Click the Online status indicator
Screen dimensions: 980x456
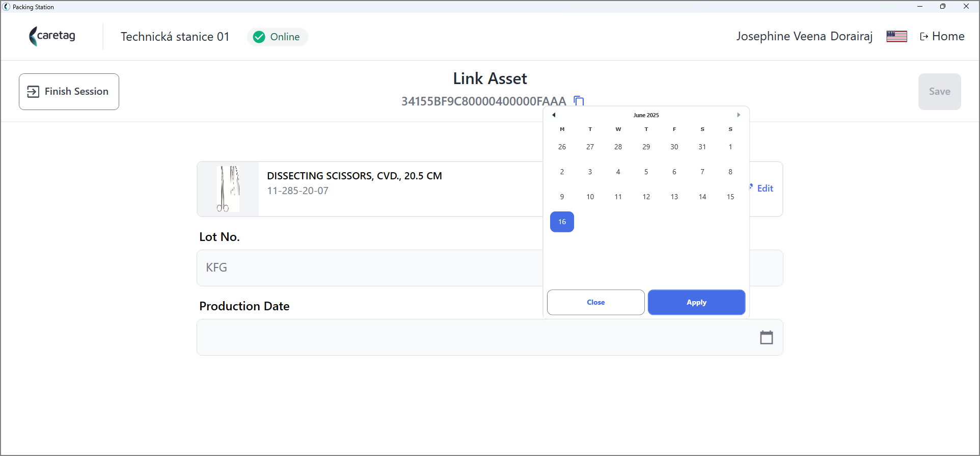277,37
